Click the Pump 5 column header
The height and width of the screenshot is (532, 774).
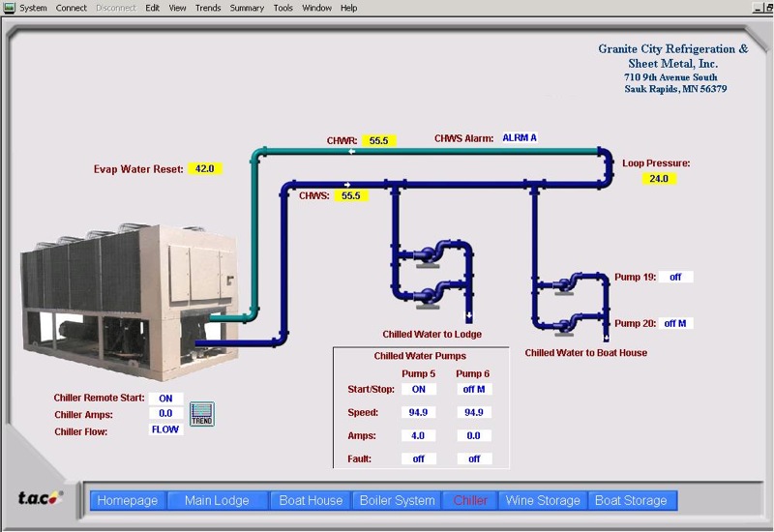point(419,373)
